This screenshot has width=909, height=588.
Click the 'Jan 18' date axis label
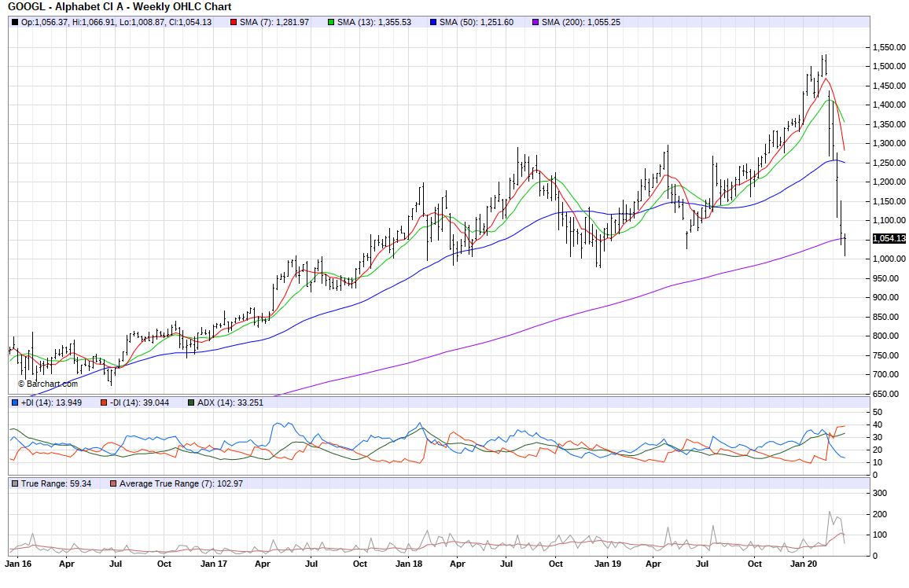click(409, 564)
